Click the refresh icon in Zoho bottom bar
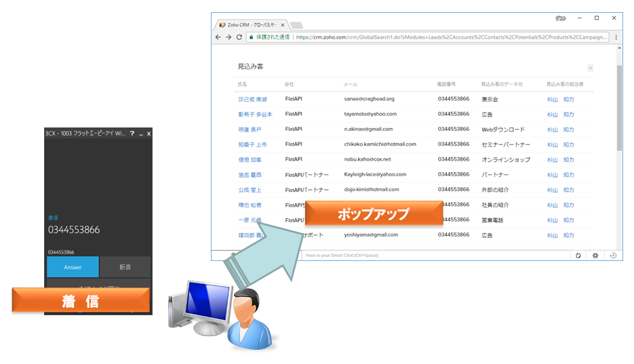 click(578, 256)
